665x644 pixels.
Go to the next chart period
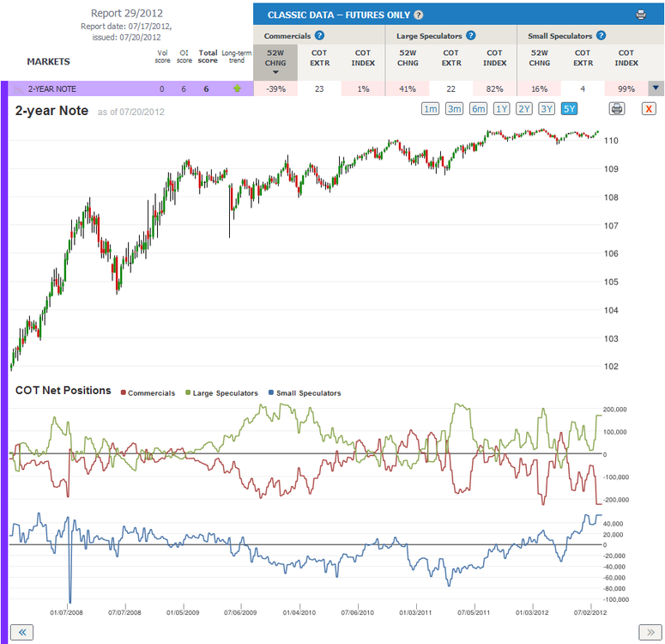[650, 633]
